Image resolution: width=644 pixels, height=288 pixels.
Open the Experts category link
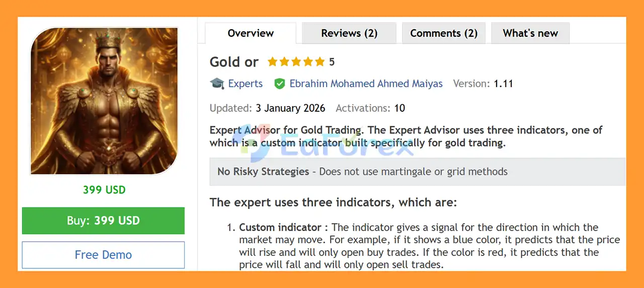pos(246,84)
